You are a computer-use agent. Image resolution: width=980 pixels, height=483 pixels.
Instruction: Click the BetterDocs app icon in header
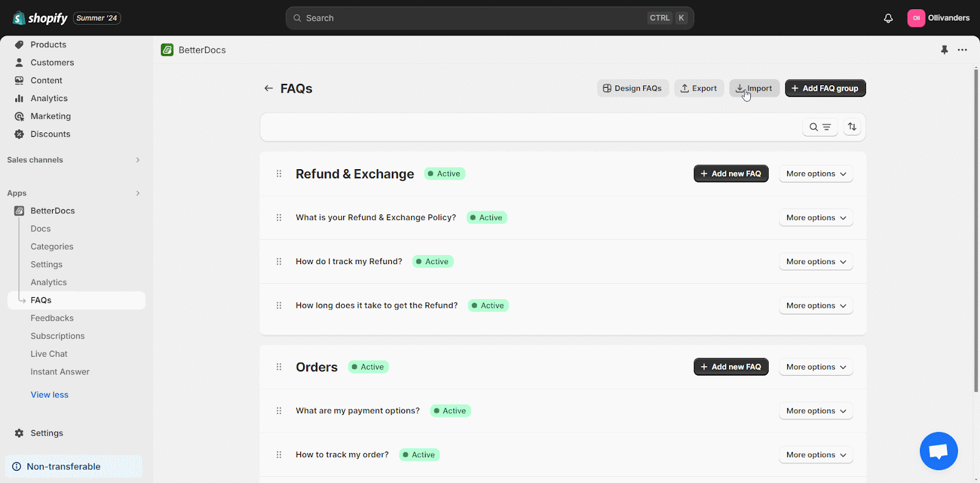(x=167, y=50)
